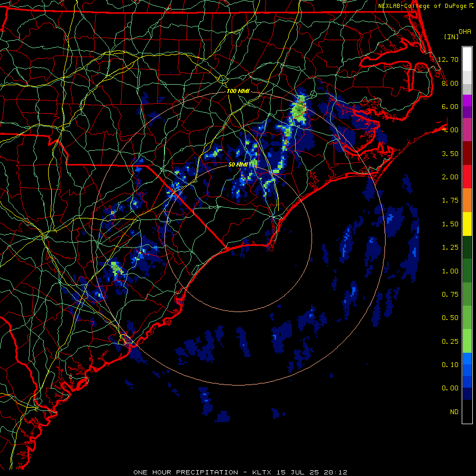Select the 2.00 legend value
The height and width of the screenshot is (476, 476).
pyautogui.click(x=450, y=177)
